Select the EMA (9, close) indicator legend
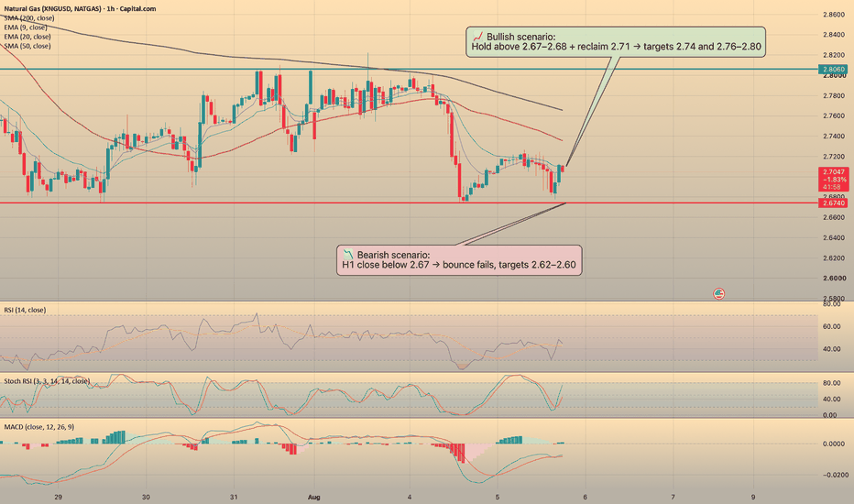Viewport: 854px width, 504px height. (25, 27)
